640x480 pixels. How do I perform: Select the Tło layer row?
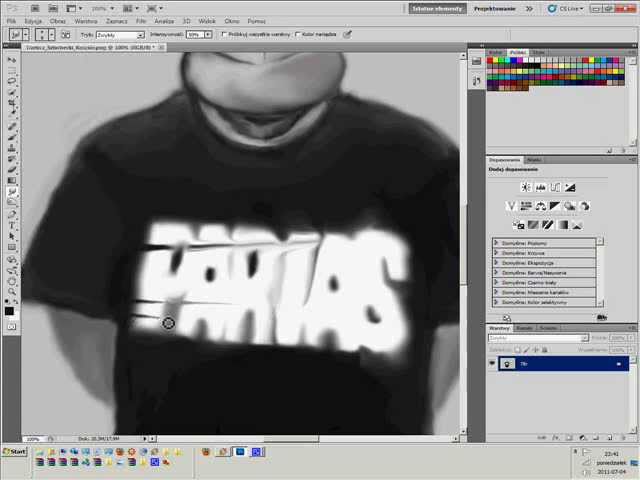coord(563,363)
